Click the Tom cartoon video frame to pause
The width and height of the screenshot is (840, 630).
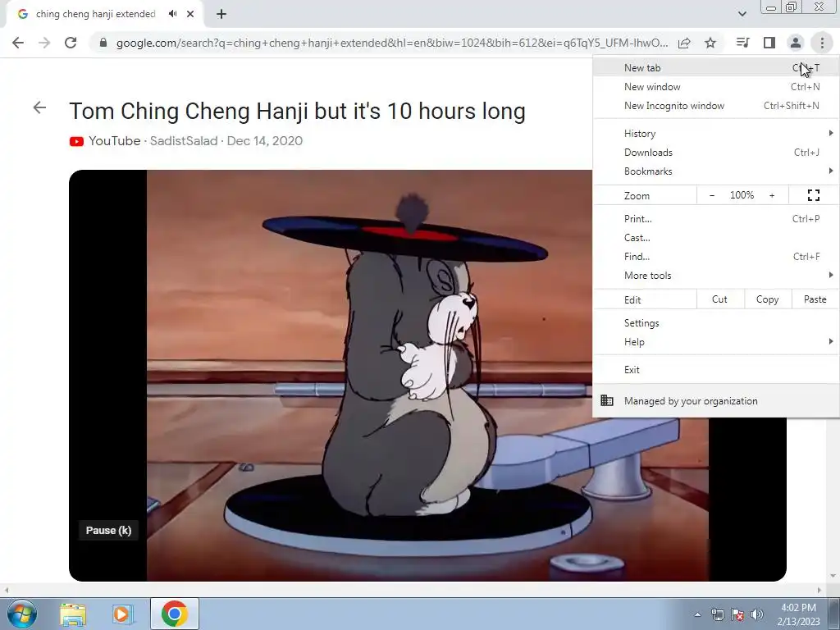coord(370,375)
